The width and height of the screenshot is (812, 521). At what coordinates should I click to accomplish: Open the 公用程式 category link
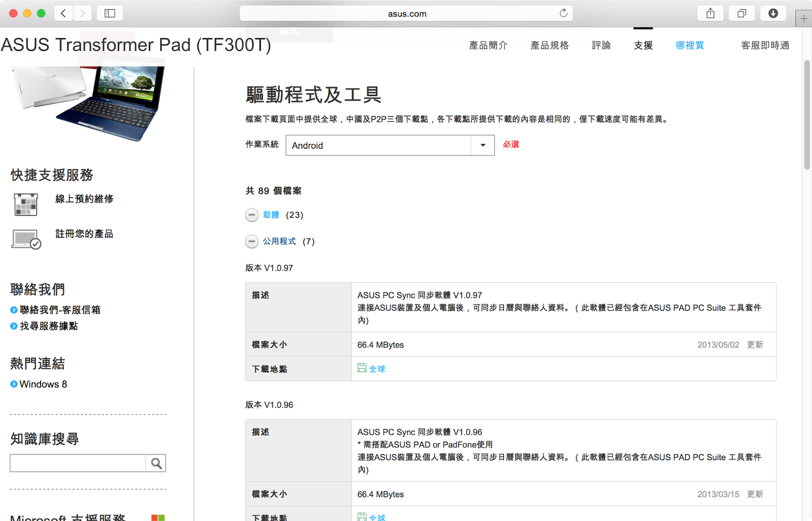pos(279,241)
